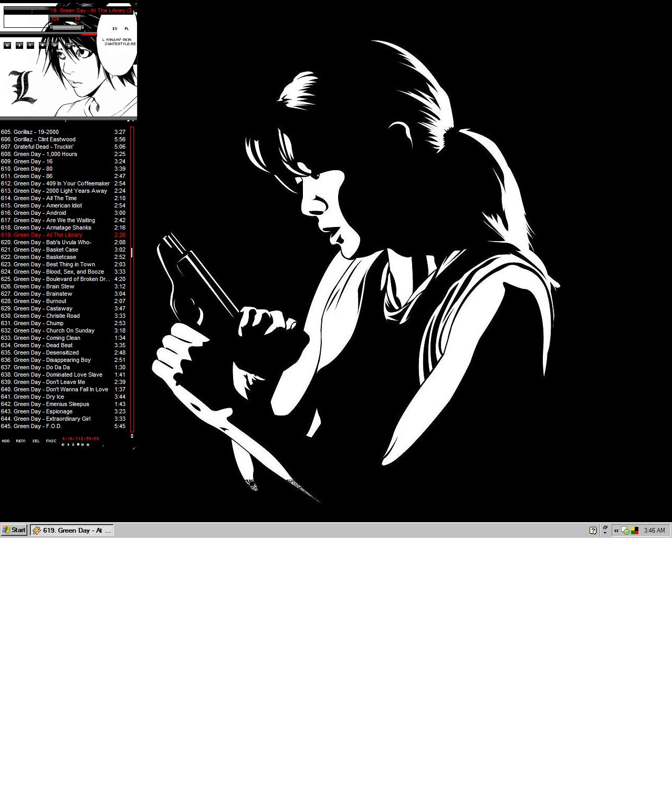Image resolution: width=672 pixels, height=790 pixels.
Task: Select track 621 Green Day - Basket Case
Action: (63, 250)
